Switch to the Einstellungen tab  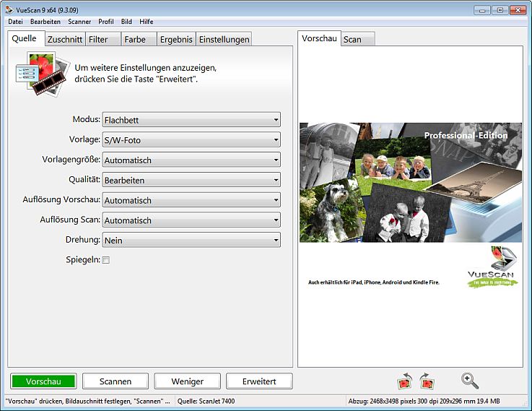click(224, 40)
